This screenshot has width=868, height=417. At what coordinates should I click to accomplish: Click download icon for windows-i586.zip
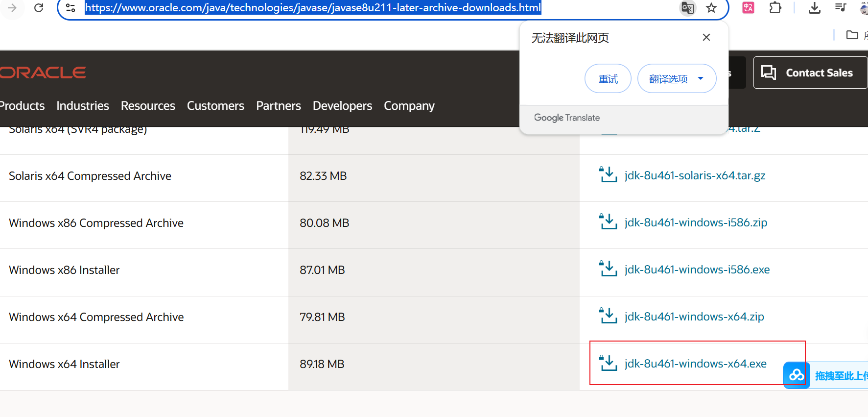click(608, 221)
